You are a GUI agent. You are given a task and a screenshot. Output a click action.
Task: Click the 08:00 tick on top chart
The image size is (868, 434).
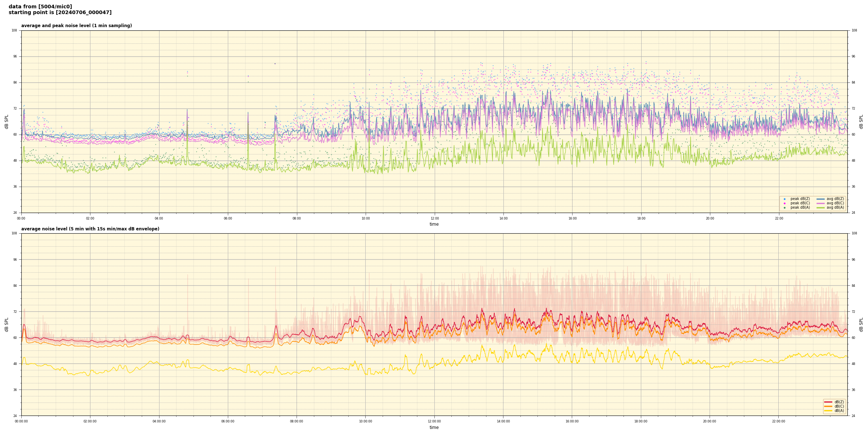click(x=297, y=218)
